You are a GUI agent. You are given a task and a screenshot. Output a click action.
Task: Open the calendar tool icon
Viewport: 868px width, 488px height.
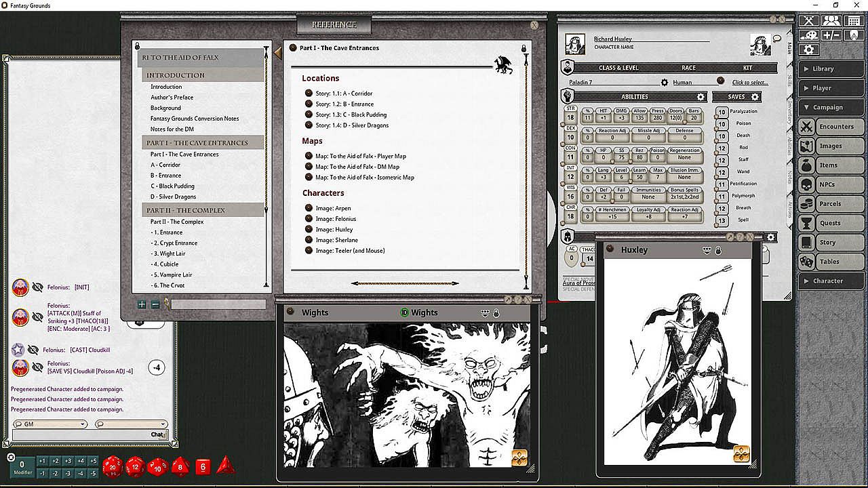pos(853,21)
